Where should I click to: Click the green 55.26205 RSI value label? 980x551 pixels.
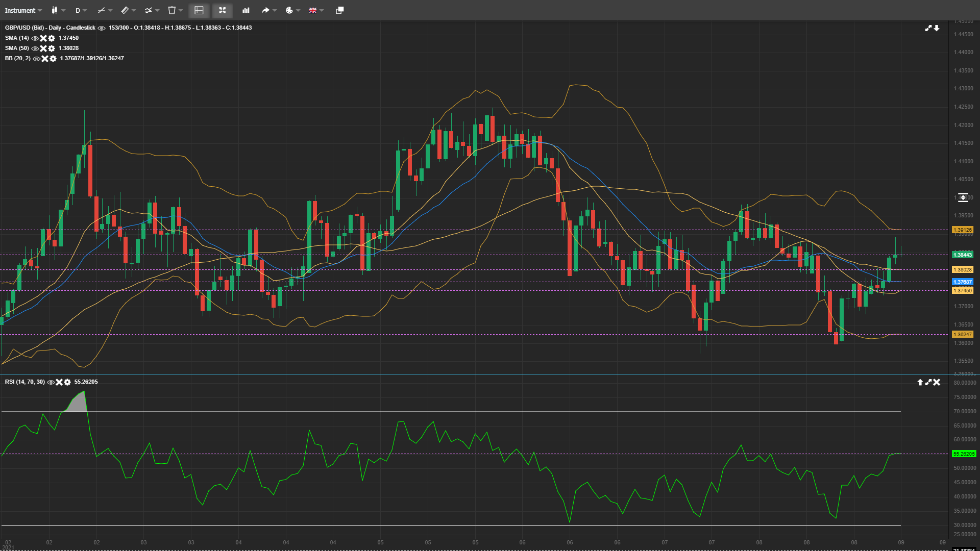[964, 454]
